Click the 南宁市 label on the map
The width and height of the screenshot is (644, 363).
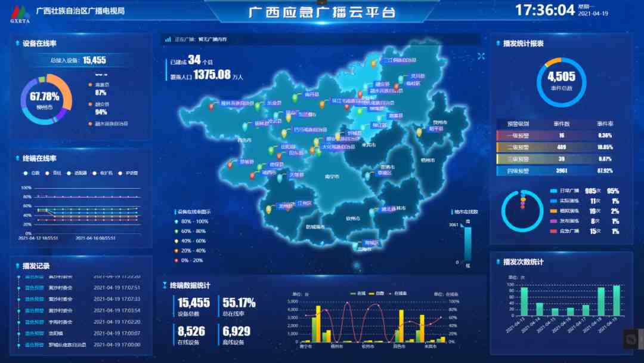pos(332,176)
